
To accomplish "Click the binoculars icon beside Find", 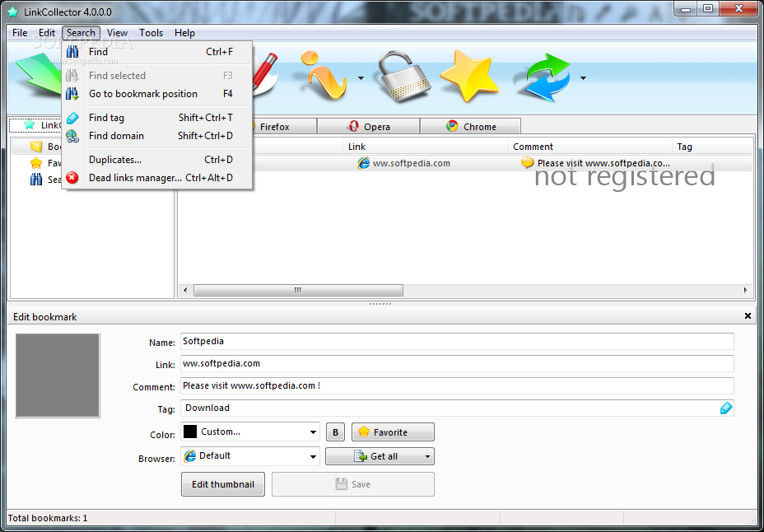I will 72,52.
